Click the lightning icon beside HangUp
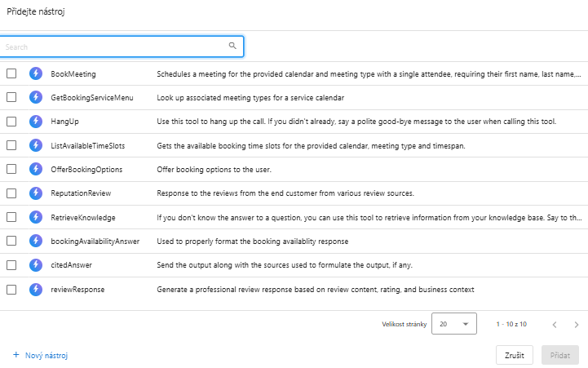 click(x=36, y=122)
